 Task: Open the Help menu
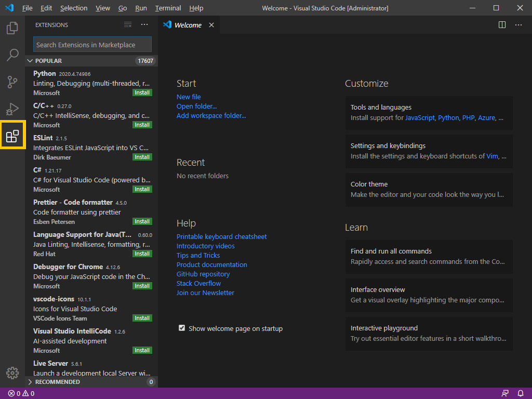tap(196, 8)
